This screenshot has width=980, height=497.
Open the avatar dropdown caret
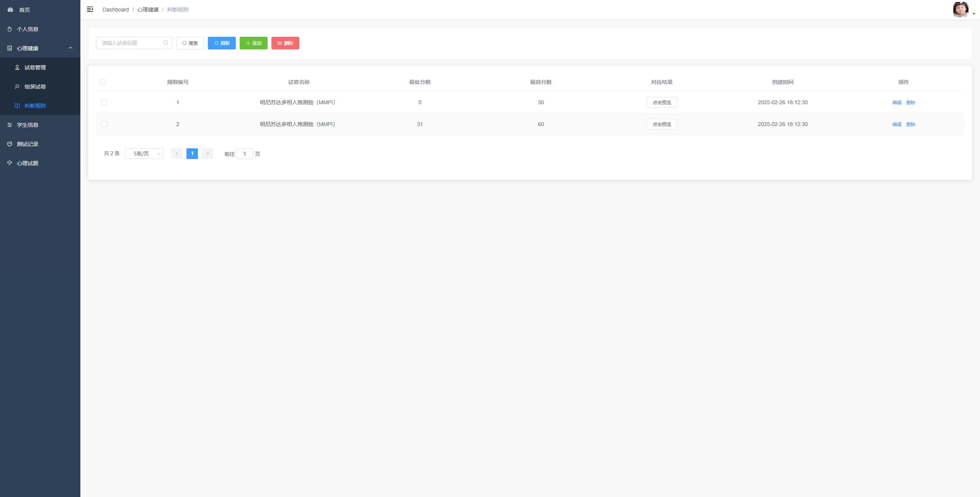974,14
